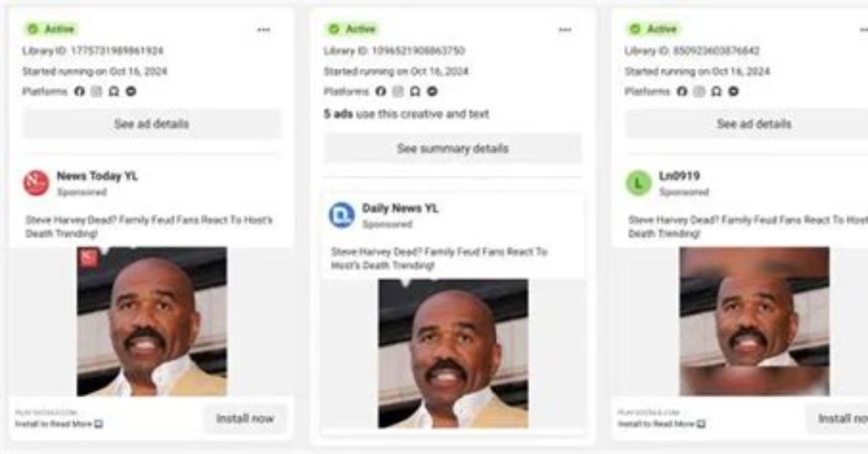Click external link icon beside Ln0919 Install to Read More

point(702,424)
